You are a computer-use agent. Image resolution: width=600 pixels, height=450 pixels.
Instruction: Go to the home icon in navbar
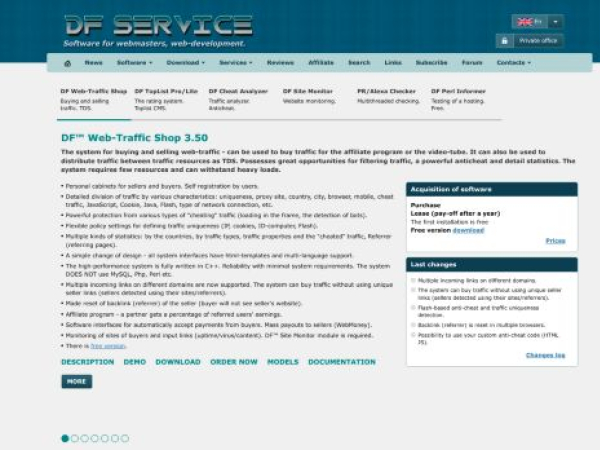pyautogui.click(x=67, y=63)
